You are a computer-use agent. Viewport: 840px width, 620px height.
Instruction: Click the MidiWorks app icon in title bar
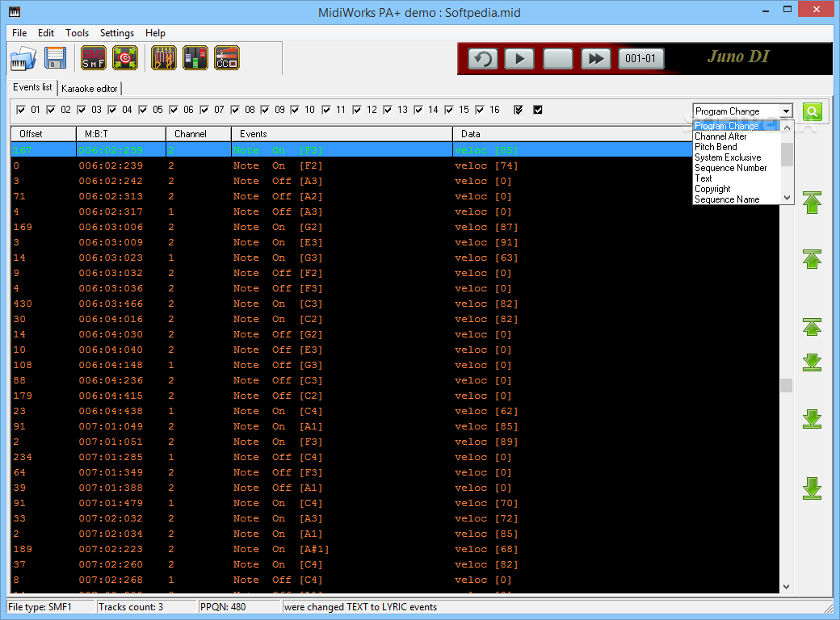15,11
